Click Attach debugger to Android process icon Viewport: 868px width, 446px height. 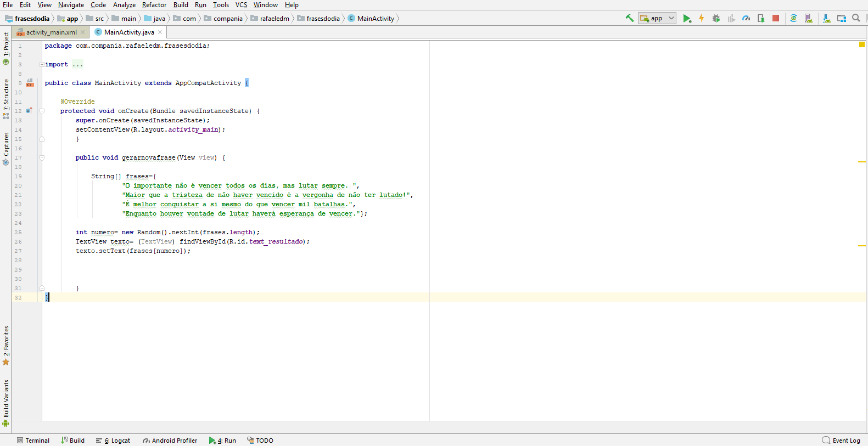click(760, 18)
